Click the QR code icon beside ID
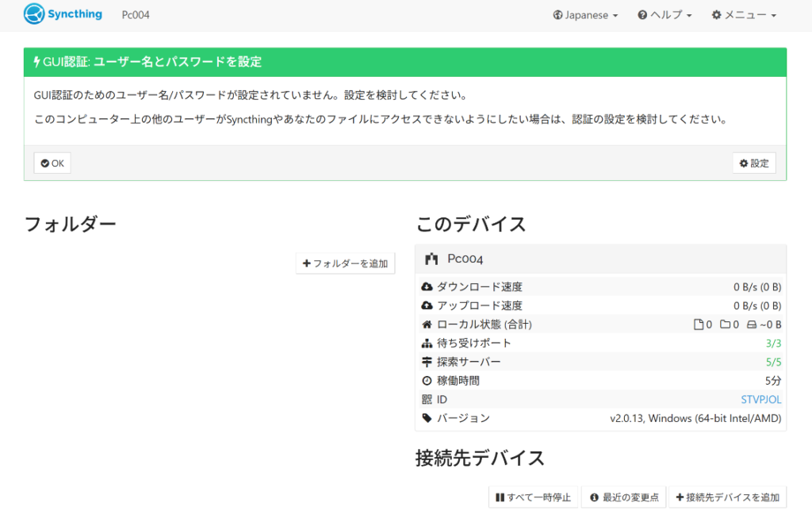The width and height of the screenshot is (812, 526). [427, 399]
